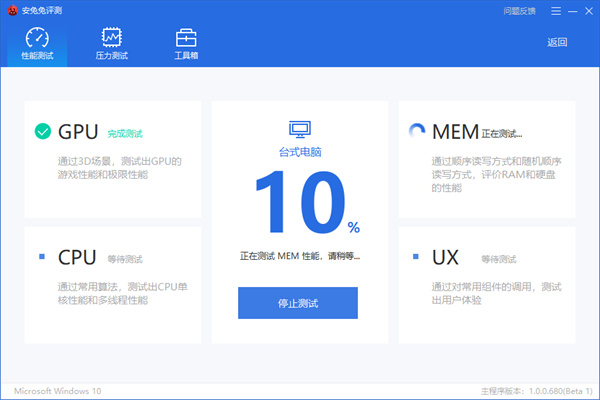Click the blue square beside UX
The height and width of the screenshot is (400, 600).
click(x=416, y=257)
